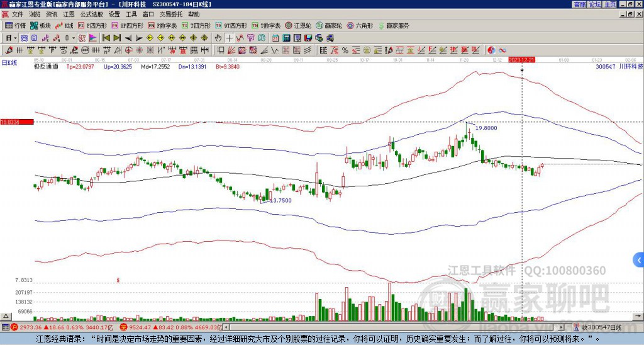Click the 19.8000 high price label

(x=486, y=128)
